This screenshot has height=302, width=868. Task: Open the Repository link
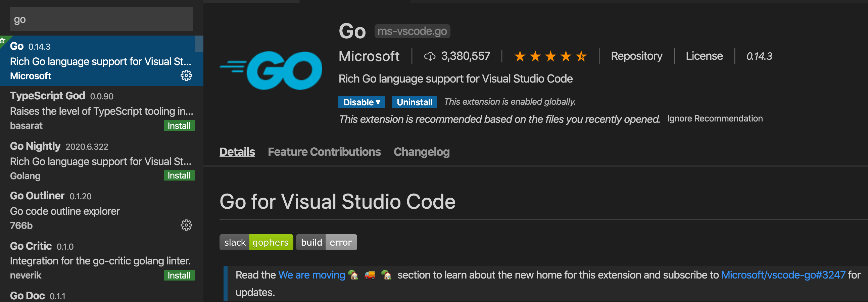[636, 56]
